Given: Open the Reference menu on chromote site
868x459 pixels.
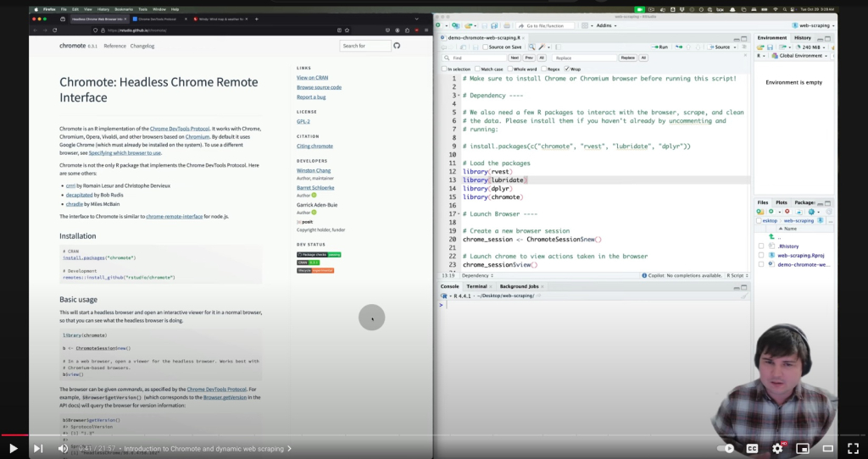Looking at the screenshot, I should (x=115, y=46).
